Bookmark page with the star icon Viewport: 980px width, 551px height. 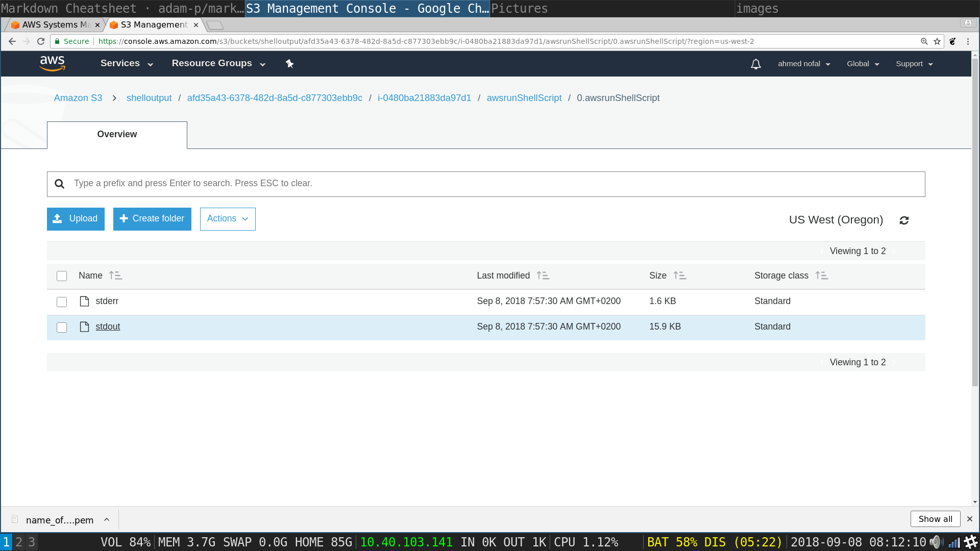click(x=937, y=41)
